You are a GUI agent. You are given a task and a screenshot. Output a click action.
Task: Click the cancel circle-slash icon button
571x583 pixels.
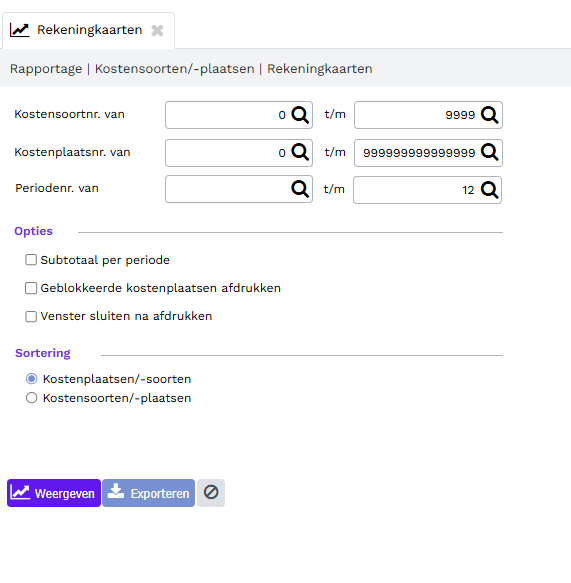point(211,493)
